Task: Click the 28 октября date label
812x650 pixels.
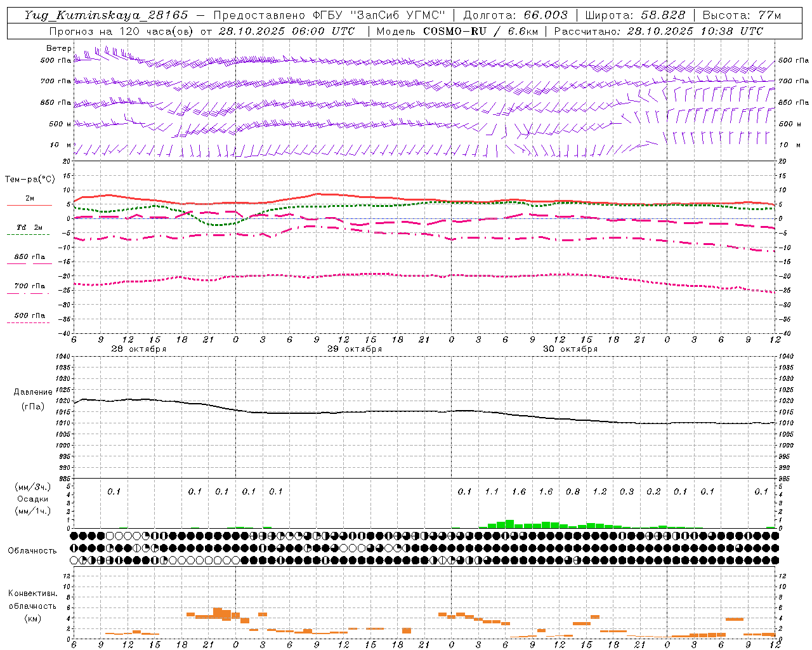Action: click(x=139, y=349)
